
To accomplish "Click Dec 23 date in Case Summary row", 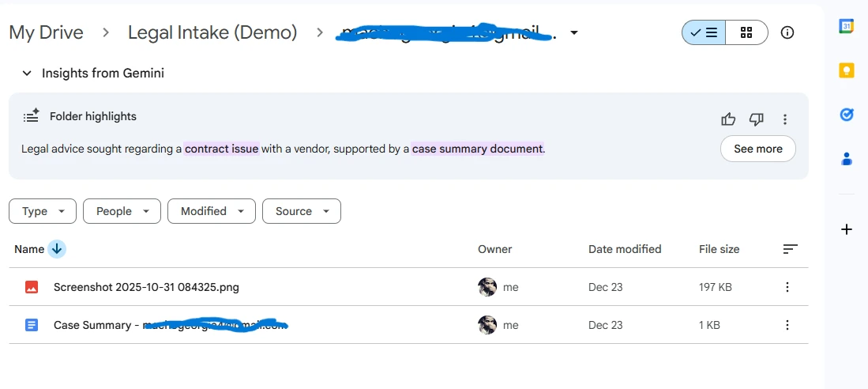I will [606, 325].
